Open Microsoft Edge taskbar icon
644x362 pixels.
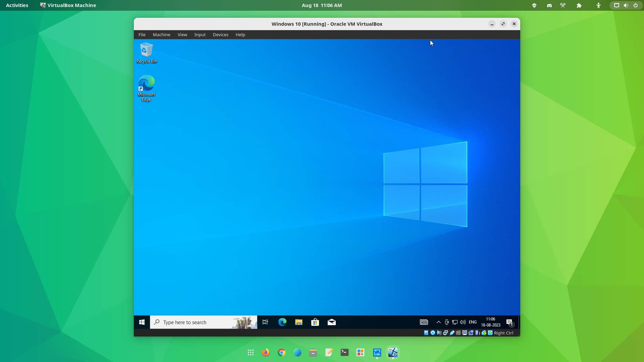[282, 322]
